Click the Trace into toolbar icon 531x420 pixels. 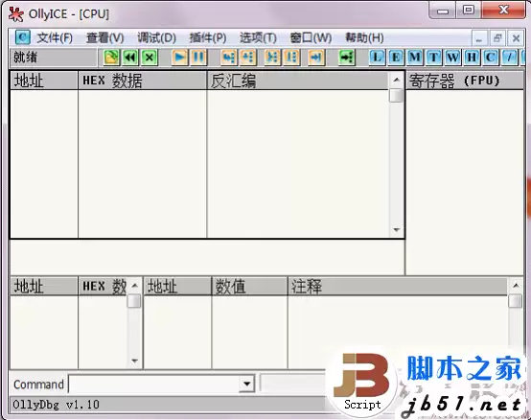tap(272, 58)
